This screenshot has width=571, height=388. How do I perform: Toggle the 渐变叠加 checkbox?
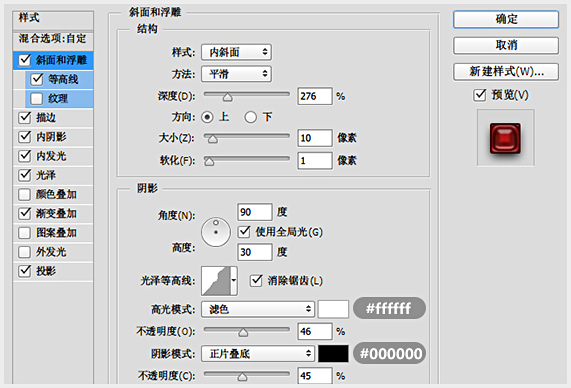[24, 213]
